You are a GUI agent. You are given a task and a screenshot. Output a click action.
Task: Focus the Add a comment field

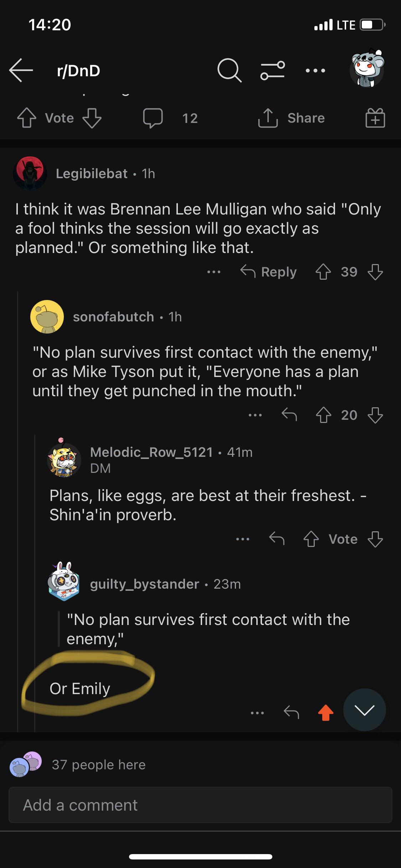tap(200, 805)
